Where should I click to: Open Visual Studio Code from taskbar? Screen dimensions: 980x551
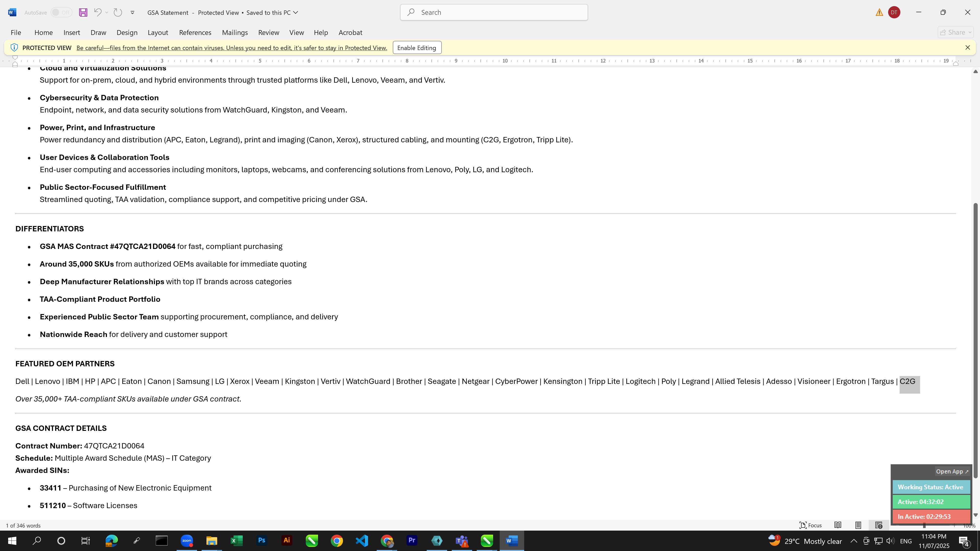pos(362,541)
